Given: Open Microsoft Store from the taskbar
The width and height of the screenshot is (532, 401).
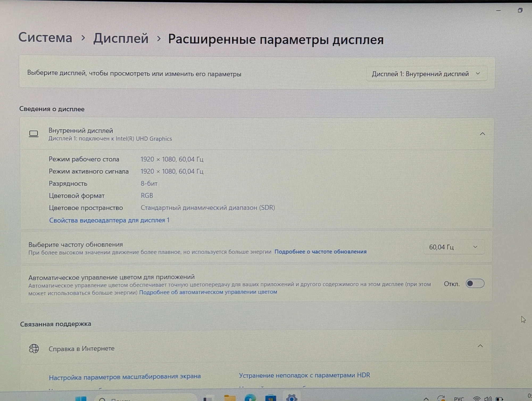Looking at the screenshot, I should coord(271,398).
